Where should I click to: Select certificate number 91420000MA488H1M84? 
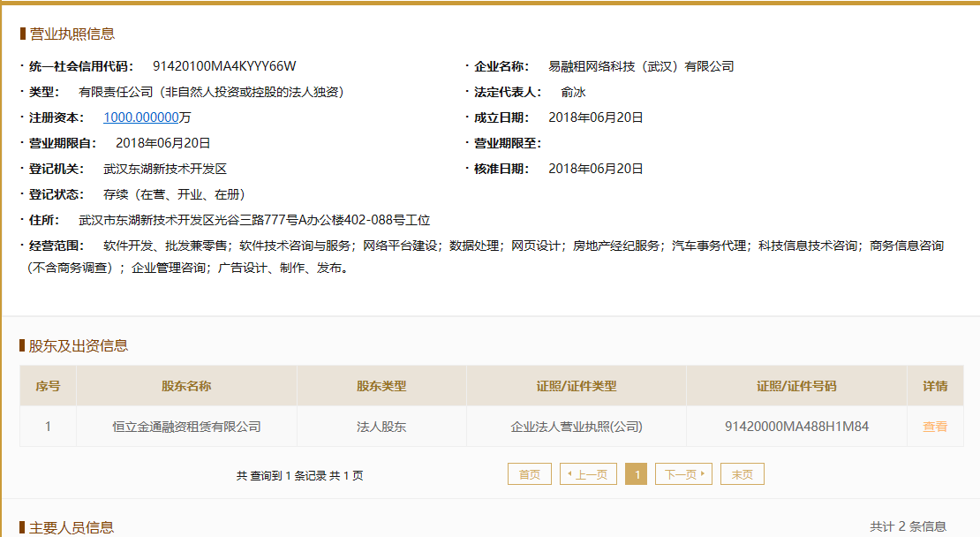[x=796, y=427]
